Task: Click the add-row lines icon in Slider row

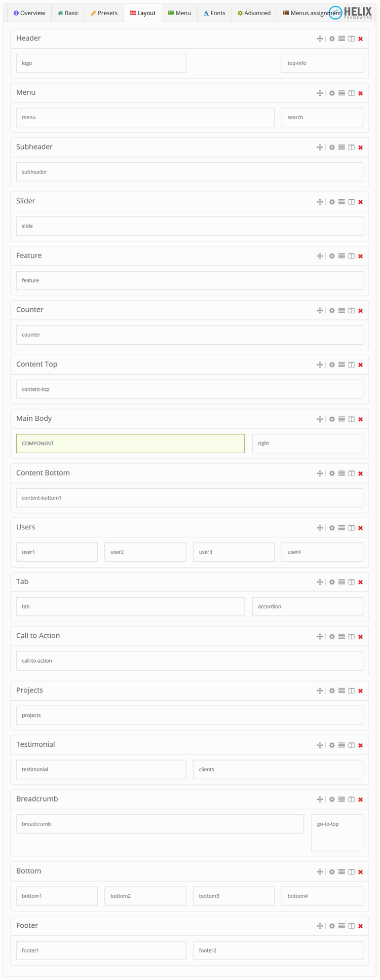Action: (x=341, y=202)
